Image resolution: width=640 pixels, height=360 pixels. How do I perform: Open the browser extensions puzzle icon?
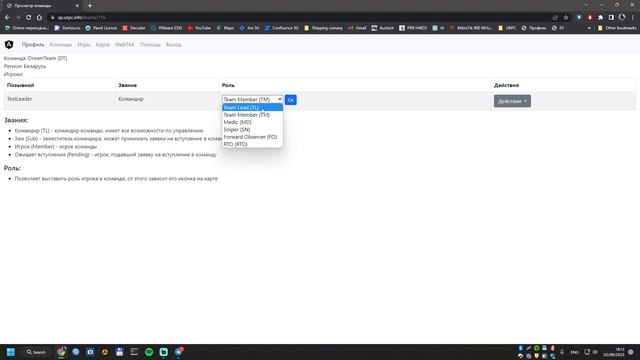coord(600,18)
